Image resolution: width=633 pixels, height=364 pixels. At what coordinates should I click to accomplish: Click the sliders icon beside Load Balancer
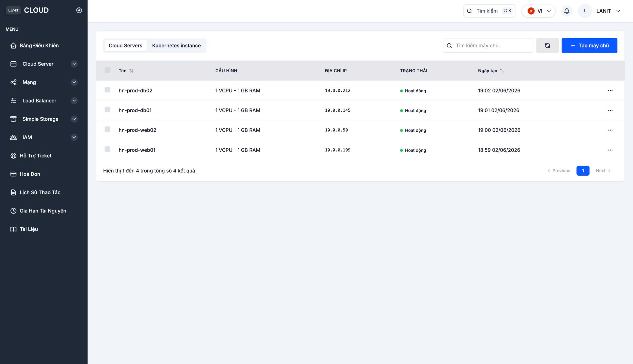pyautogui.click(x=13, y=101)
